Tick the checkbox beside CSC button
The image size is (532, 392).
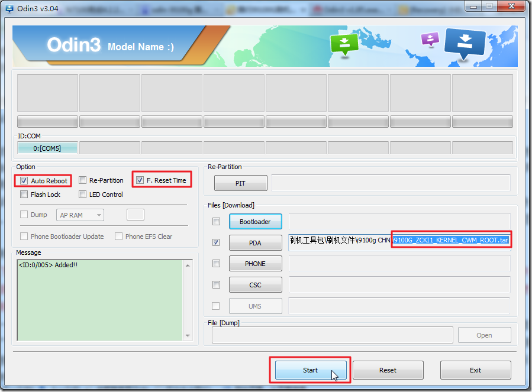pyautogui.click(x=216, y=284)
